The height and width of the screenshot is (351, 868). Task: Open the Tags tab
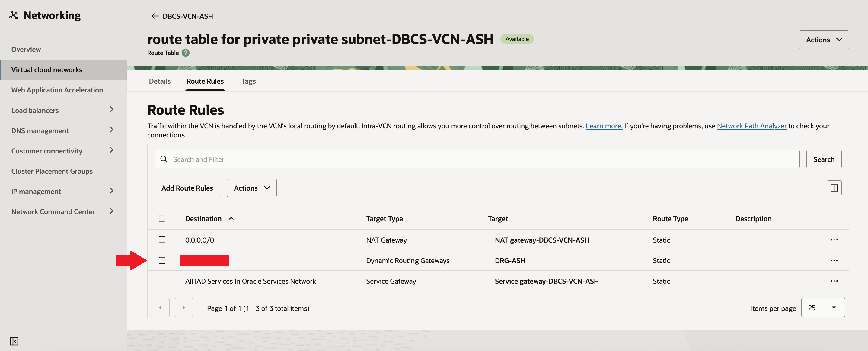click(248, 81)
